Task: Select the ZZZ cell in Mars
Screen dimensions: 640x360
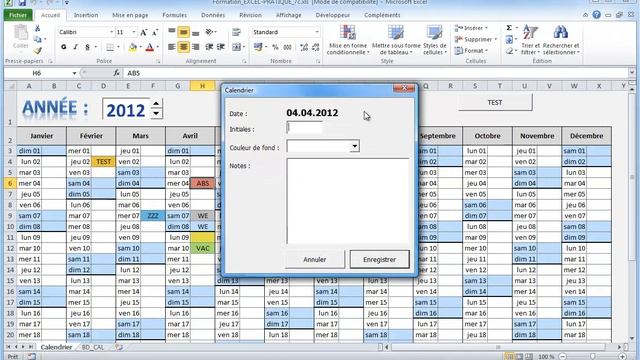Action: [153, 216]
